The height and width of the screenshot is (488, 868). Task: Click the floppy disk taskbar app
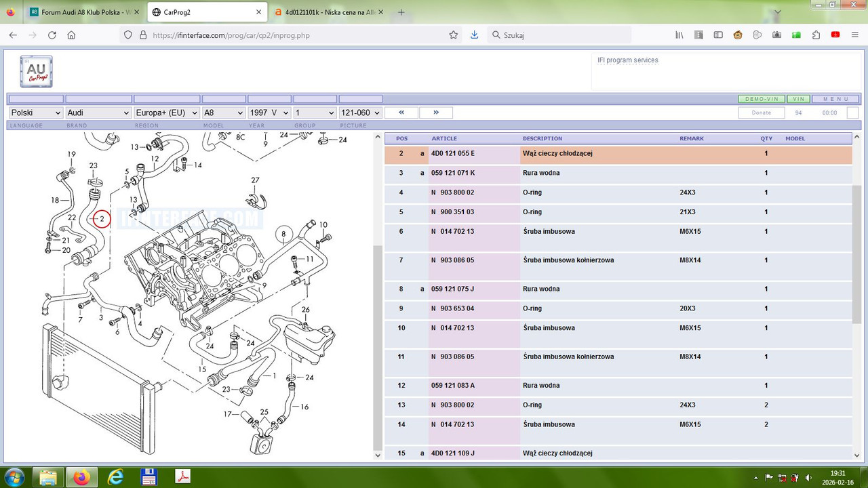(149, 477)
